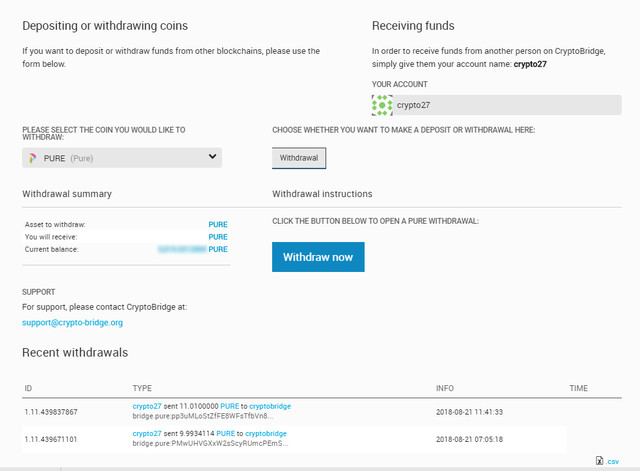Click the Asset to withdraw label
This screenshot has width=640, height=471.
pyautogui.click(x=55, y=224)
